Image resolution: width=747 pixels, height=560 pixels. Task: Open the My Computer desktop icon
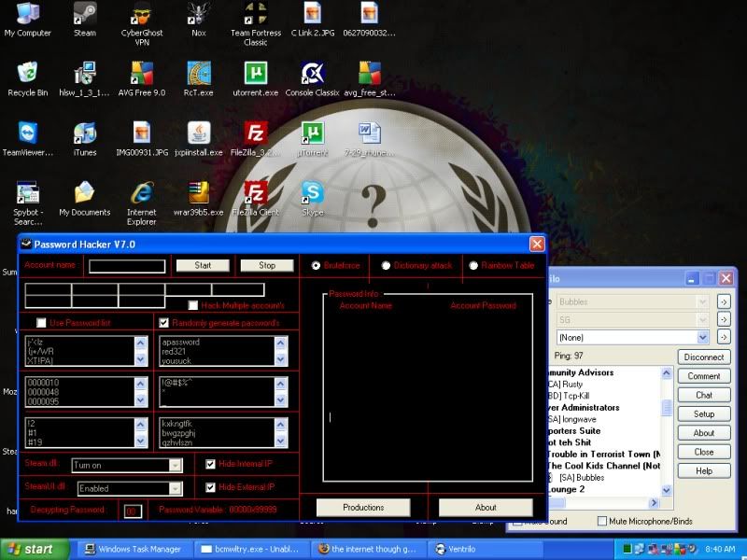point(28,20)
